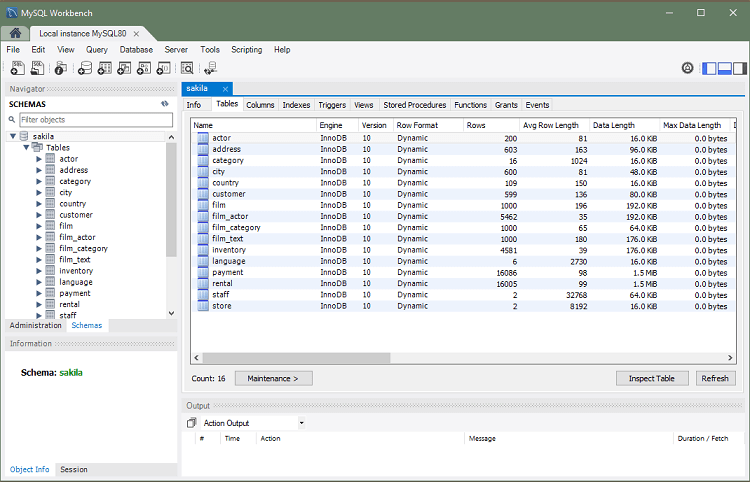Toggle the left sidebar panel visibility

tap(709, 68)
